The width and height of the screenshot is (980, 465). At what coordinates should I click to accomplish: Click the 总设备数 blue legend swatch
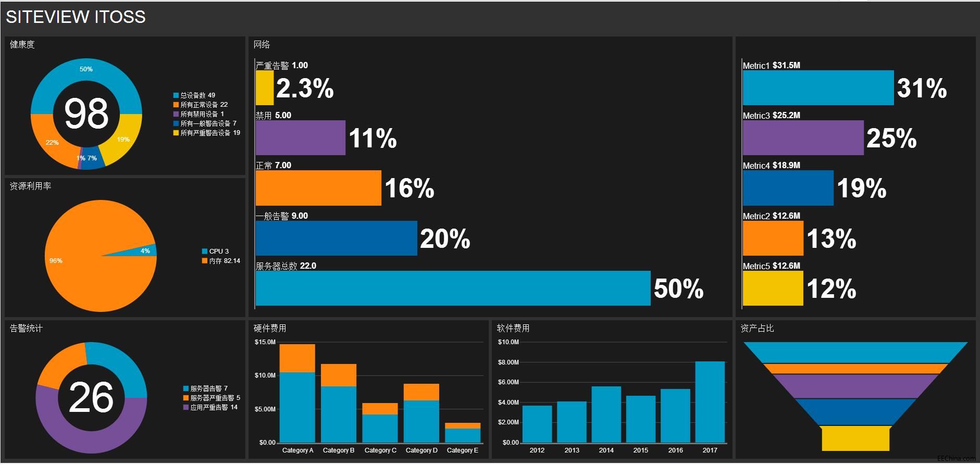point(176,95)
